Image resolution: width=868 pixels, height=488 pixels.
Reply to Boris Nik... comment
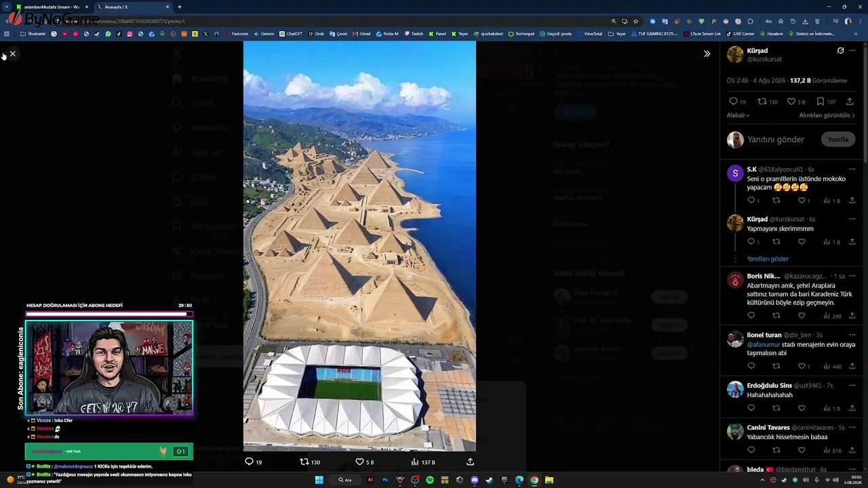tap(751, 316)
